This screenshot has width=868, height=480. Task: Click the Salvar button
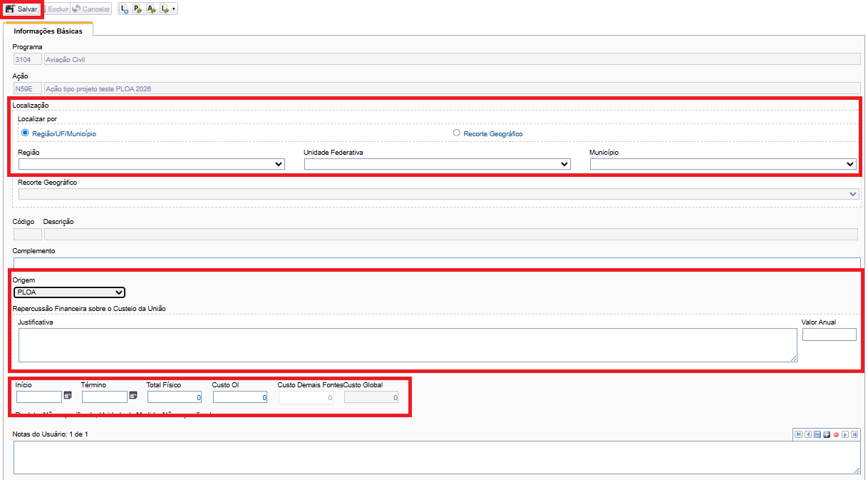21,9
